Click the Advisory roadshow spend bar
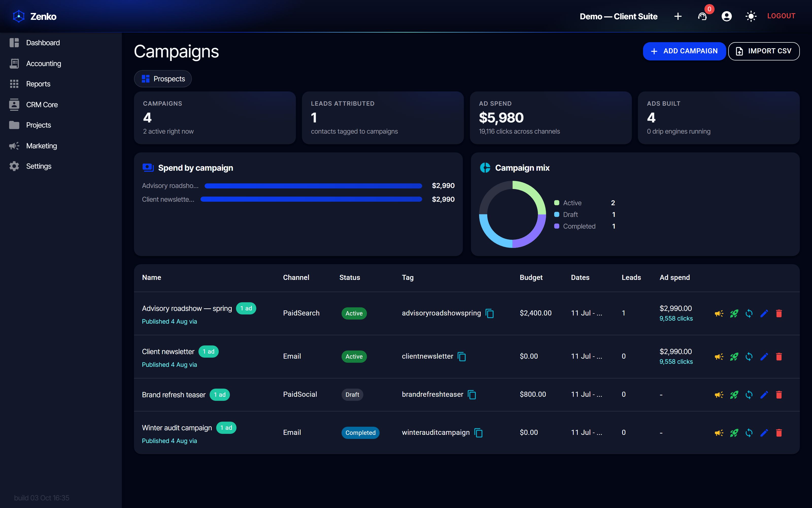The image size is (812, 508). pyautogui.click(x=313, y=186)
